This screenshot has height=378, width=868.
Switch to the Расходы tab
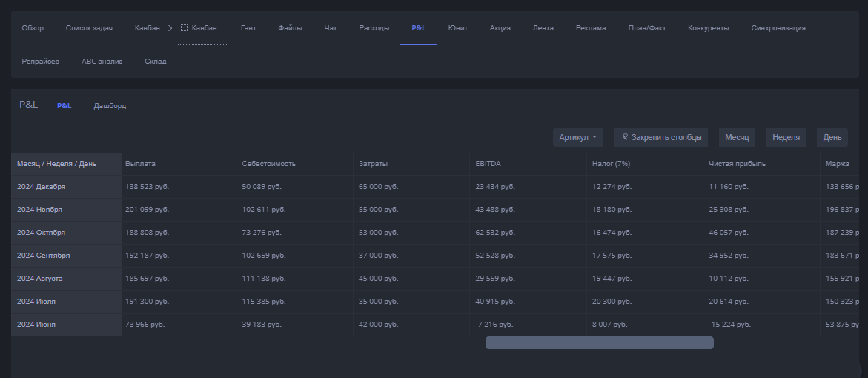pos(374,28)
